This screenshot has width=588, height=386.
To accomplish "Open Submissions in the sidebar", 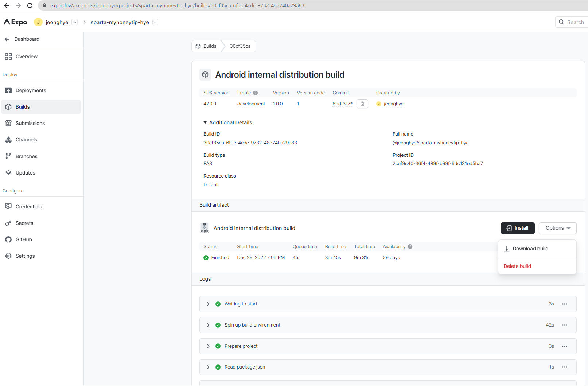I will pos(41,123).
